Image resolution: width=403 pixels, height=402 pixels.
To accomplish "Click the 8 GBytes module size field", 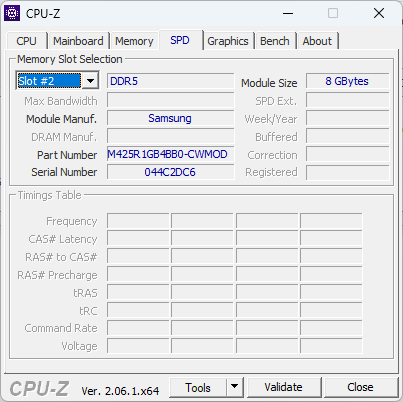I will [347, 81].
